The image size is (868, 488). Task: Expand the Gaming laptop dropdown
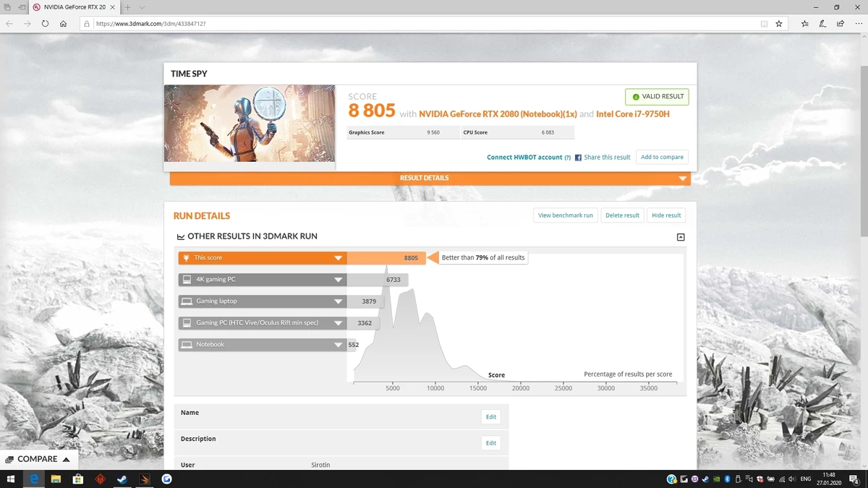click(x=338, y=301)
